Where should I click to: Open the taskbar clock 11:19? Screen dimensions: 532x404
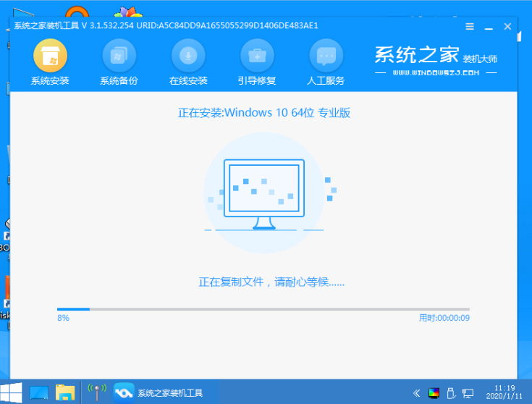[504, 392]
